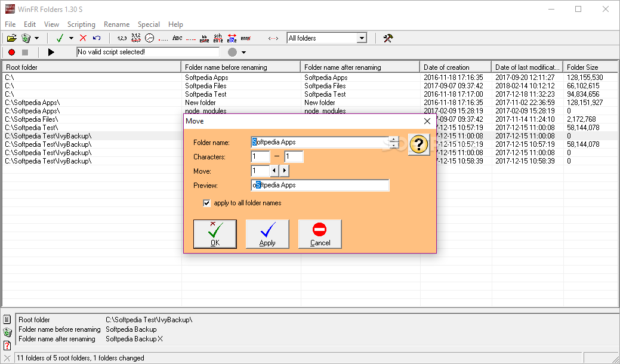Click the Folder name spinner up arrow

(x=394, y=139)
